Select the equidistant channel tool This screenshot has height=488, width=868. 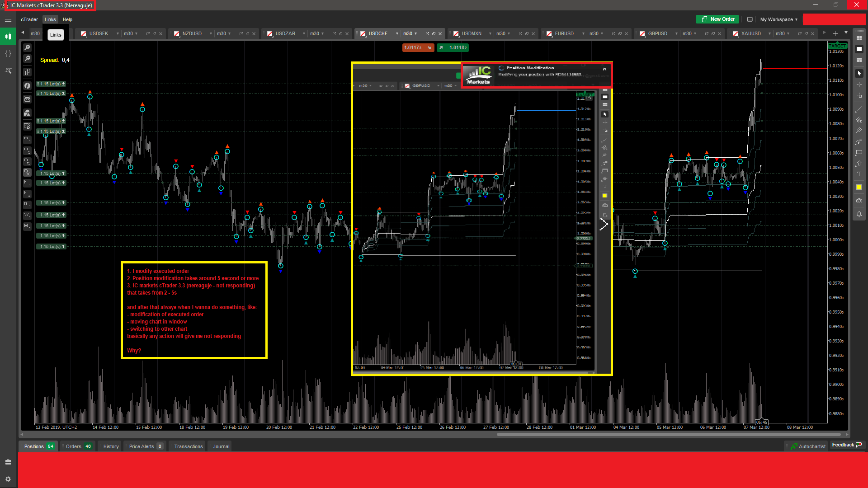point(859,120)
